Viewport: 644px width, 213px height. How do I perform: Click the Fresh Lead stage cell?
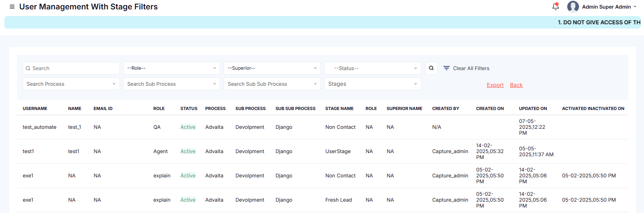pyautogui.click(x=338, y=200)
